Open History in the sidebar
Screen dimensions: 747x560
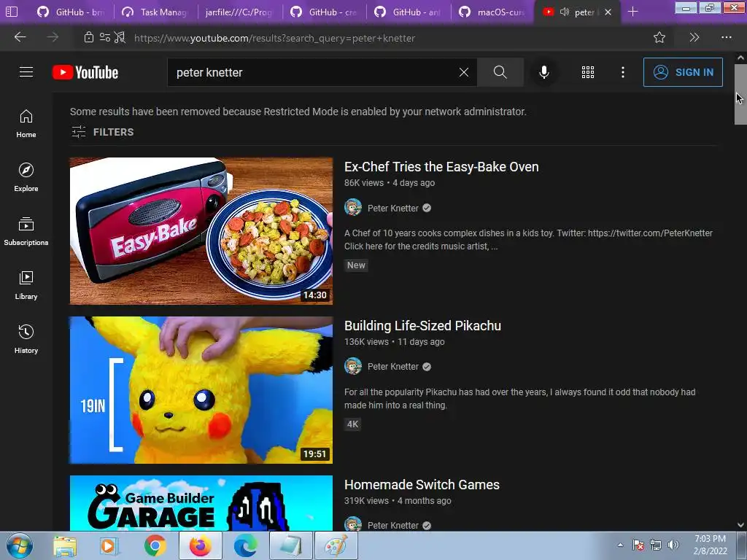point(26,338)
